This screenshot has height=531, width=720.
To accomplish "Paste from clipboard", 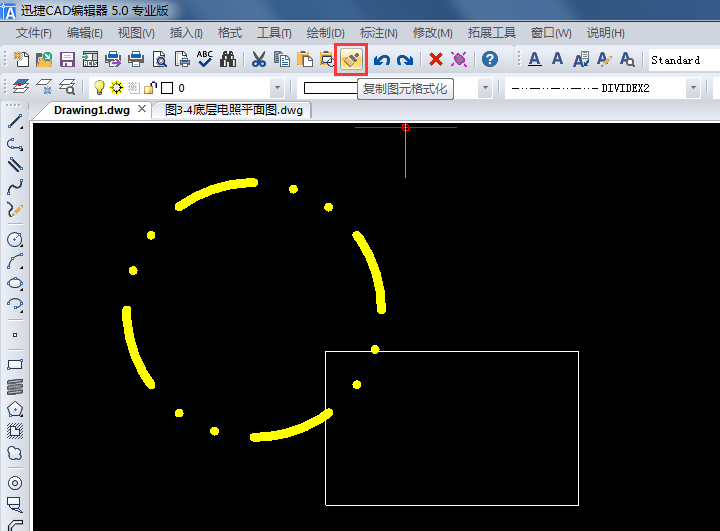I will coord(304,59).
